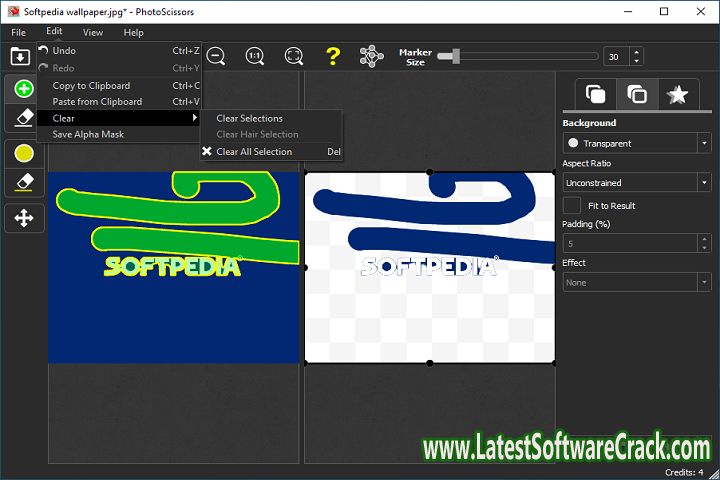
Task: Expand the Aspect Ratio Unconstrained dropdown
Action: point(636,183)
